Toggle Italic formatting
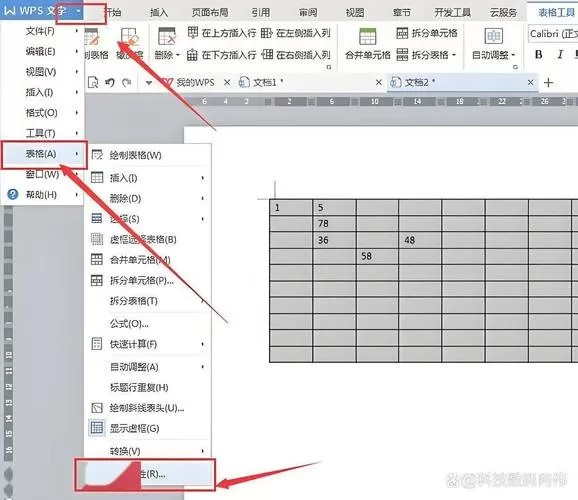 560,55
